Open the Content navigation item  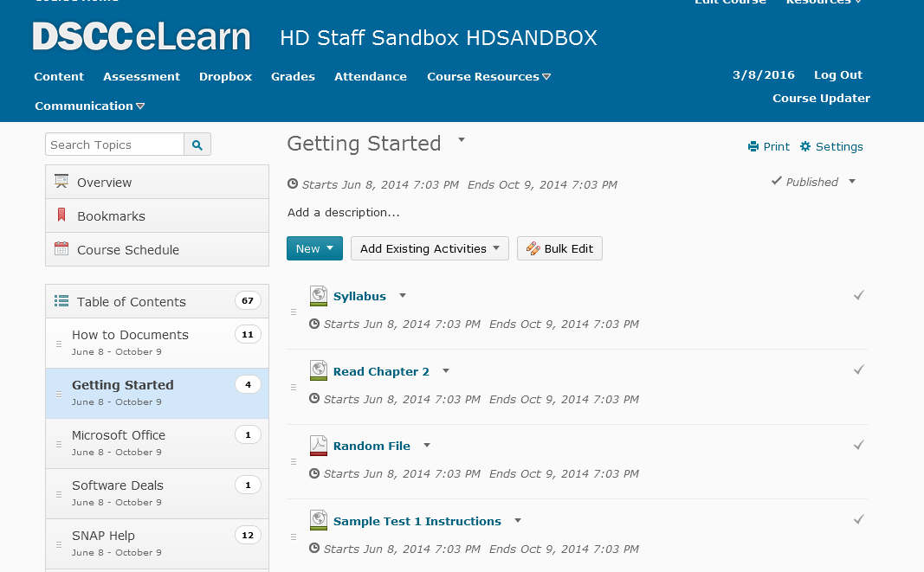(59, 76)
